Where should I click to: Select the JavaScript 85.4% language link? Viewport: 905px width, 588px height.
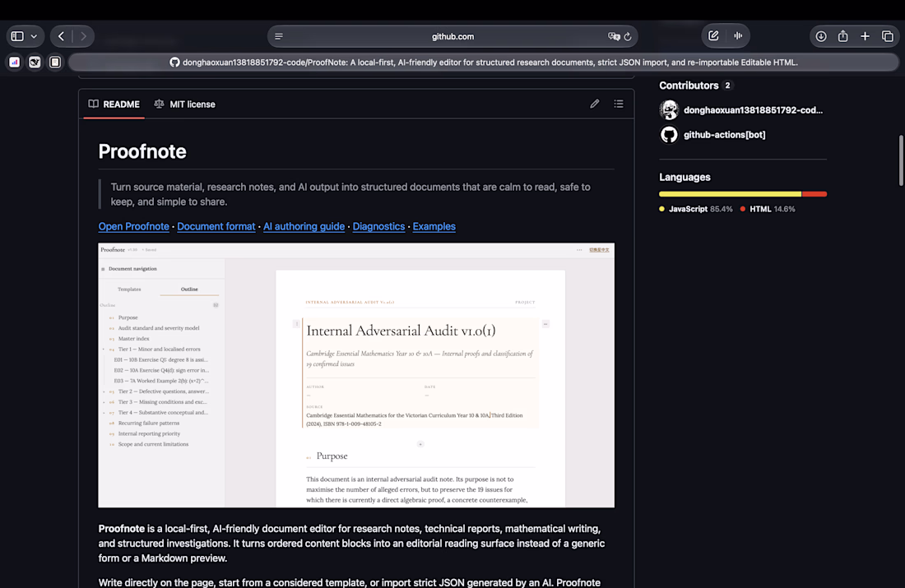click(x=695, y=209)
